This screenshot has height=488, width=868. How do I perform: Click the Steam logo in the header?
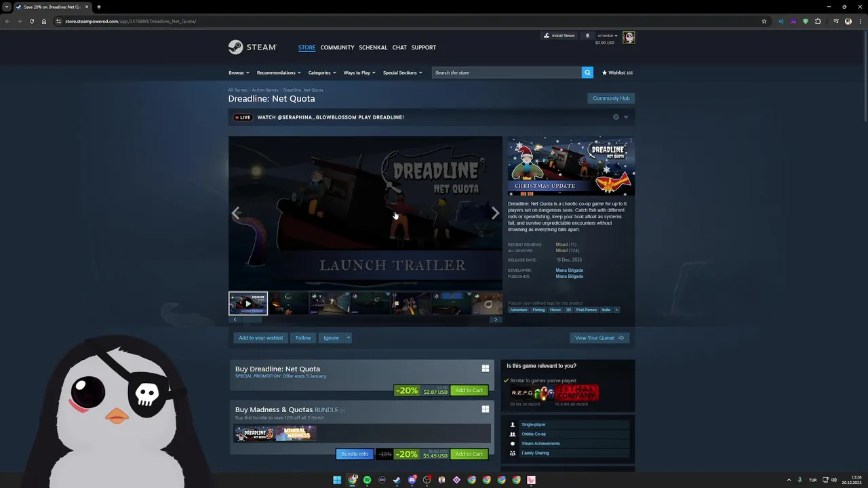[252, 47]
